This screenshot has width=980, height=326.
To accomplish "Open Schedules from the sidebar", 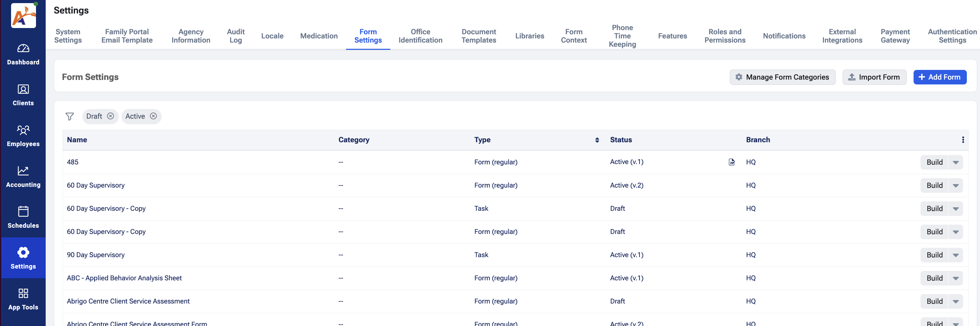I will [23, 217].
